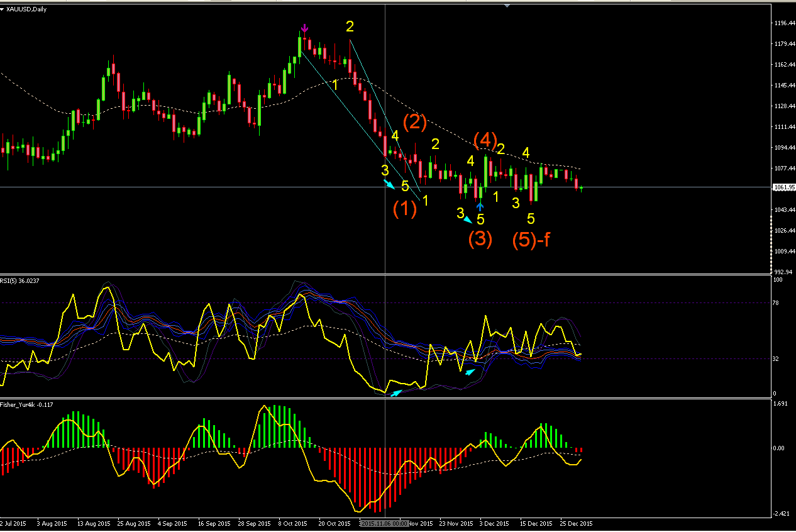The width and height of the screenshot is (796, 532).
Task: Click the Fisher_Yur4ik indicator label
Action: (26, 404)
